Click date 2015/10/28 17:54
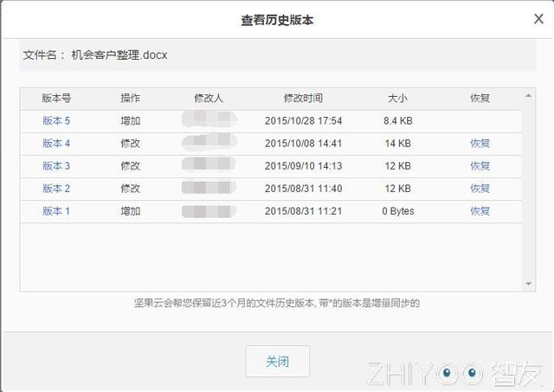Screen dimensions: 554x392 [304, 121]
